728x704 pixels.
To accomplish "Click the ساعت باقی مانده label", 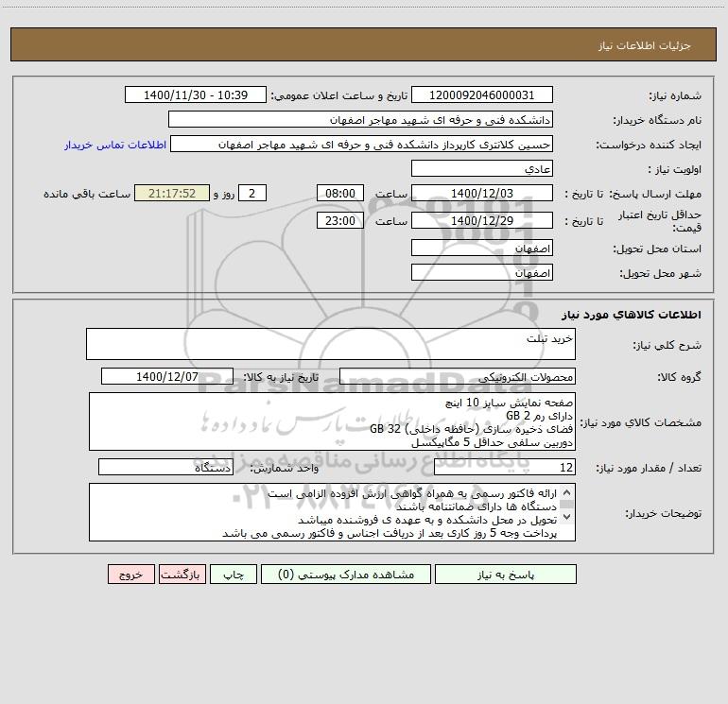I will pos(87,194).
